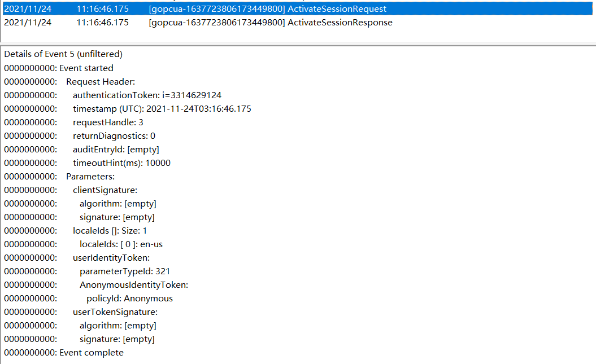The height and width of the screenshot is (364, 596).
Task: Click the 'parameterTypeId: 321' line
Action: (x=86, y=272)
